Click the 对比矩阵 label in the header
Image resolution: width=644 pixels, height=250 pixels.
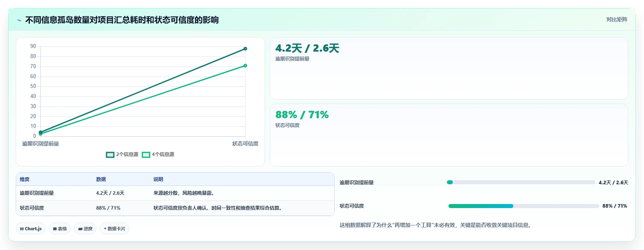pyautogui.click(x=617, y=20)
